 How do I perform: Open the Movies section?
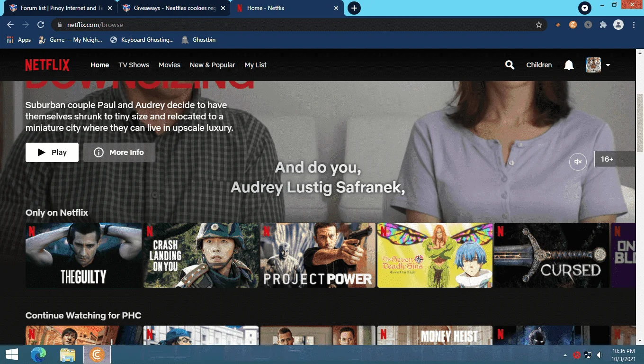coord(170,65)
